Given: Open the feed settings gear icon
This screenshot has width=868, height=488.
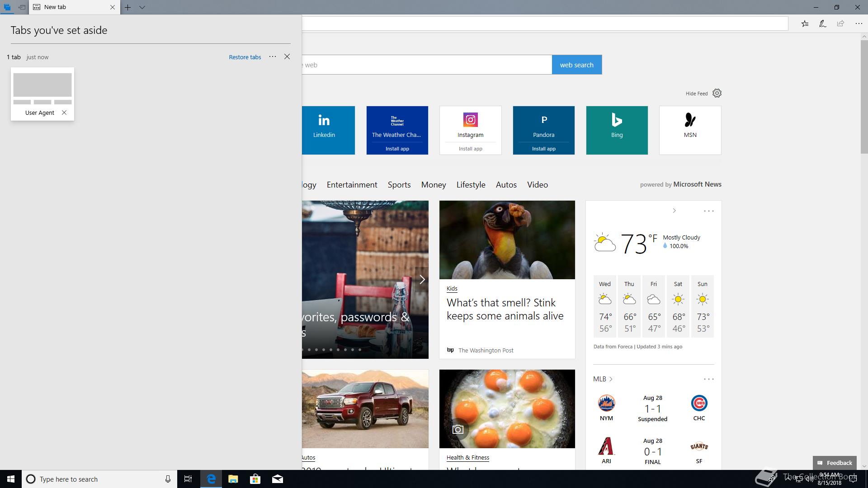Looking at the screenshot, I should point(717,94).
